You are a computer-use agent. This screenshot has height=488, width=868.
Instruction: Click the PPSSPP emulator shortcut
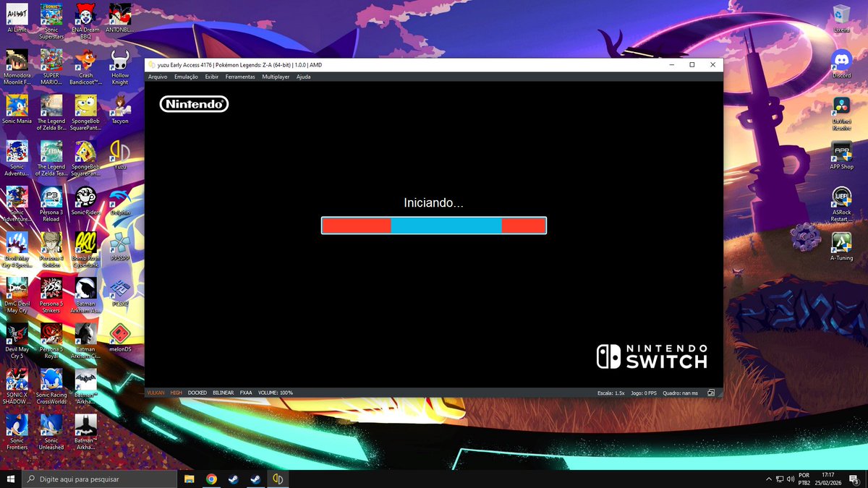tap(120, 247)
